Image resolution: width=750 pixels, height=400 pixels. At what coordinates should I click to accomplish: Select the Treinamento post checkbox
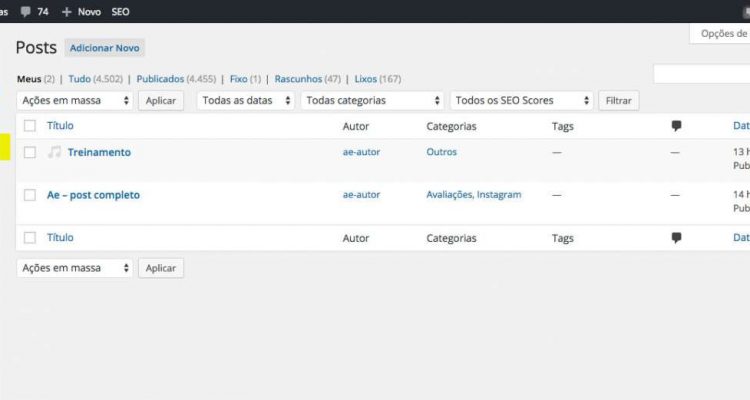pyautogui.click(x=30, y=152)
